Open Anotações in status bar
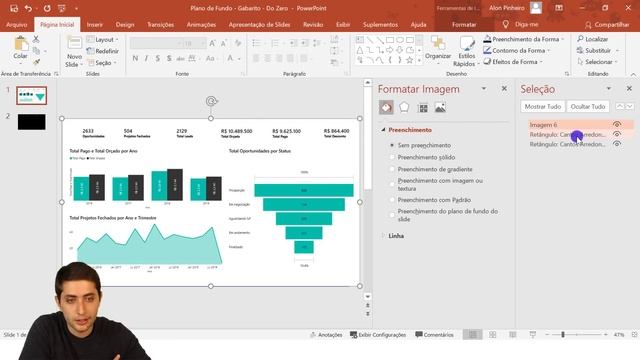 326,335
